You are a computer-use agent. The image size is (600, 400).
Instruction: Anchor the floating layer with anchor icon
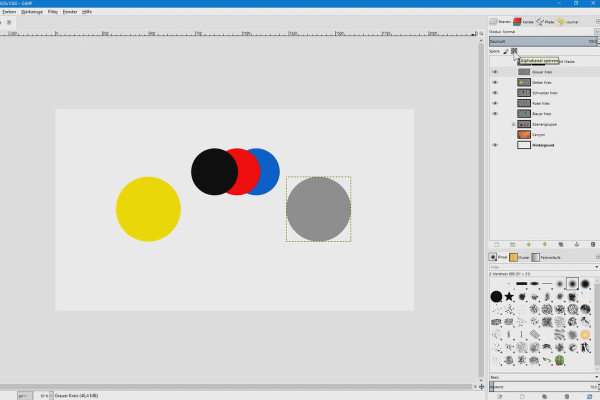(x=577, y=245)
